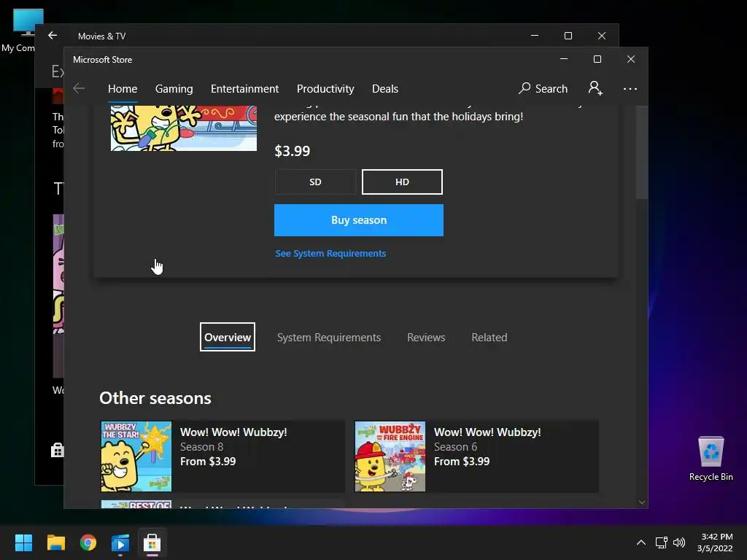Open taskbar clock showing 3:42 PM
747x560 pixels.
click(x=715, y=542)
